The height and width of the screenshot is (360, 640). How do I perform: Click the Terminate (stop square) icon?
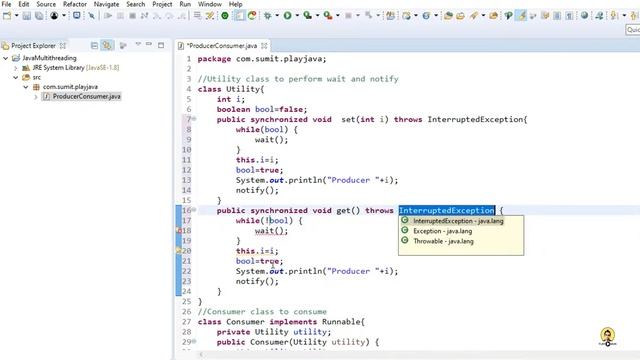tap(133, 16)
